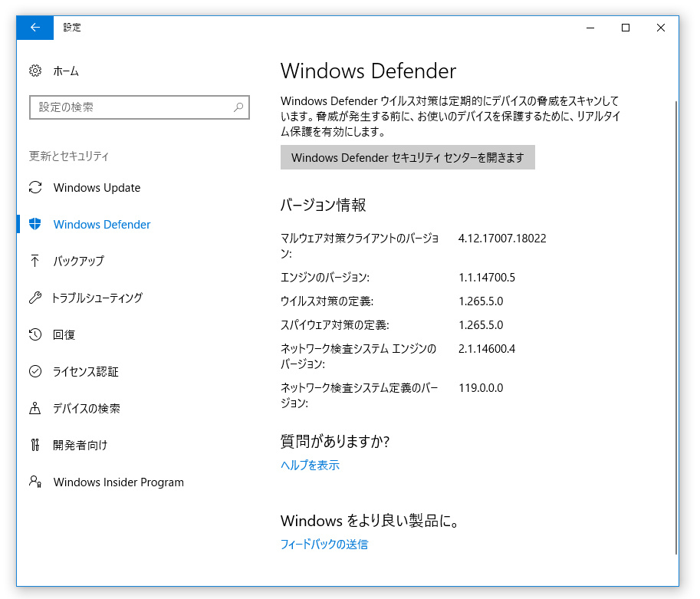Select the Windows Defender shield icon
This screenshot has height=599, width=700.
[35, 224]
